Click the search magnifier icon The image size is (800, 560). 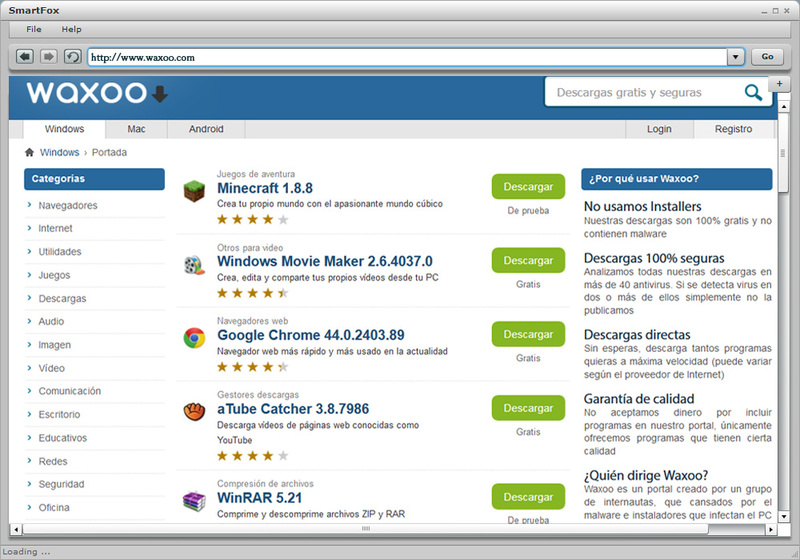tap(753, 93)
